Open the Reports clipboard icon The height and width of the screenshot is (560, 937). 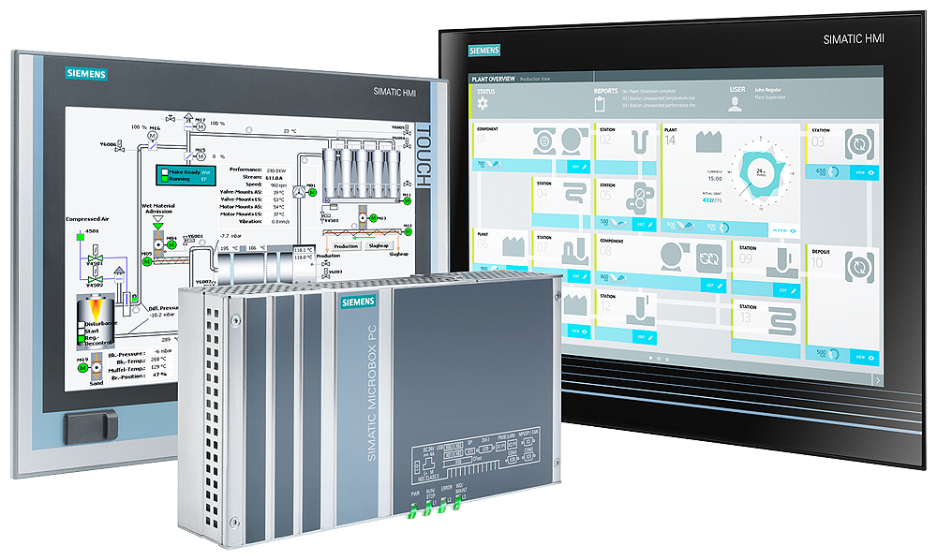(x=600, y=104)
